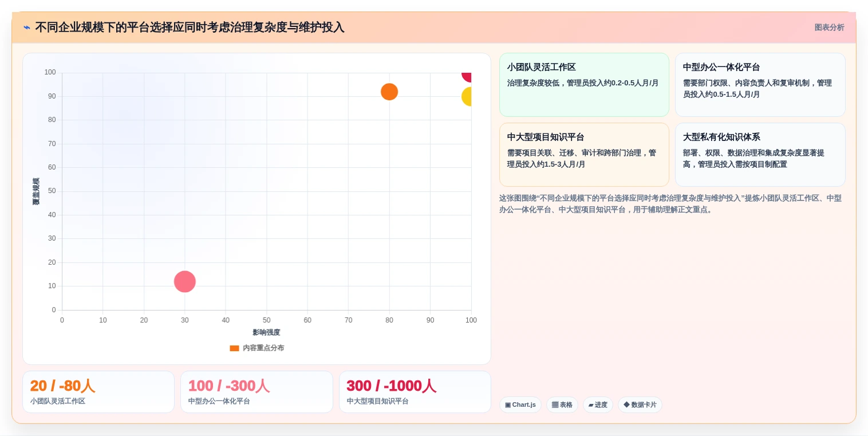The image size is (868, 436).
Task: Click the pink bubble at x=30
Action: tap(185, 281)
